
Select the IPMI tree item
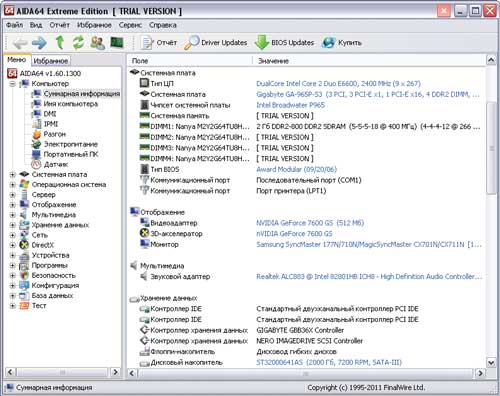pos(51,124)
